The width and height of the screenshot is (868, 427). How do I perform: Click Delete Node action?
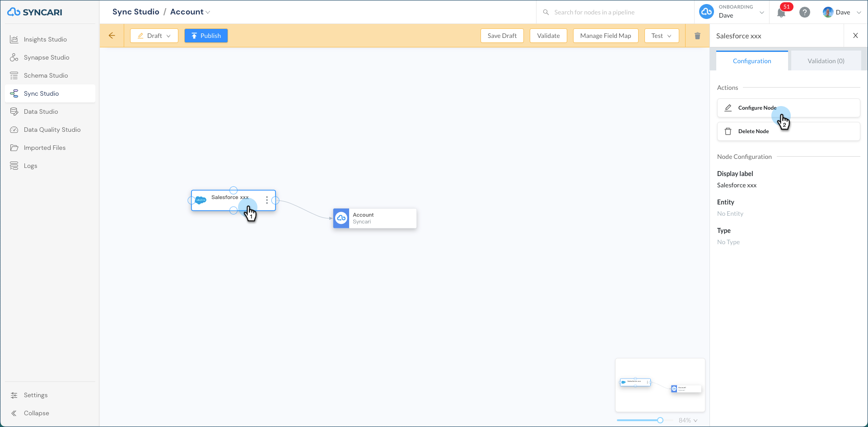tap(789, 131)
